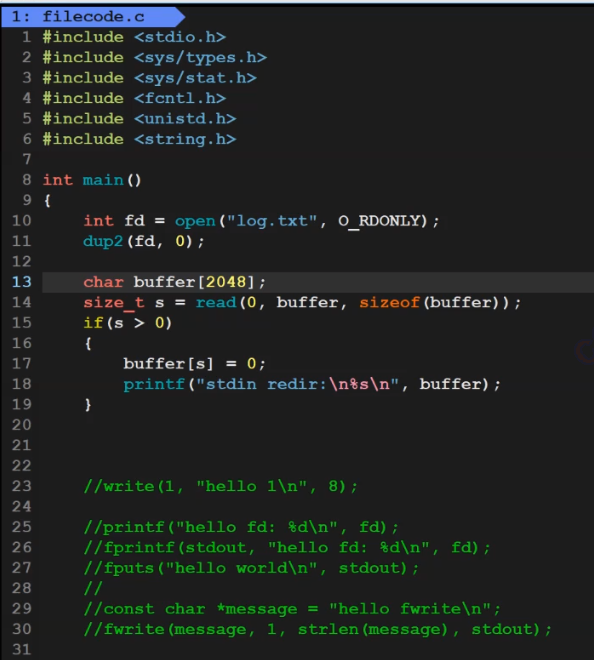Click the open call on line 10
This screenshot has height=660, width=594.
[x=195, y=221]
